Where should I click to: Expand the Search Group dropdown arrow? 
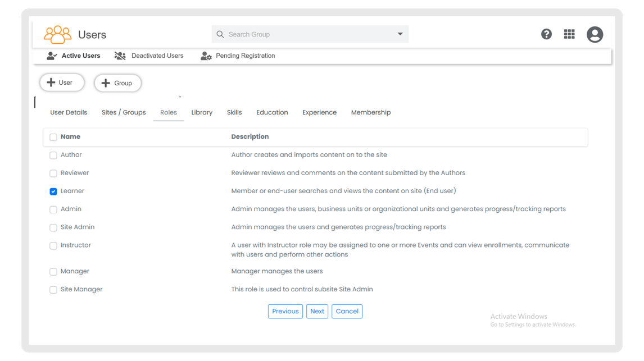(400, 34)
